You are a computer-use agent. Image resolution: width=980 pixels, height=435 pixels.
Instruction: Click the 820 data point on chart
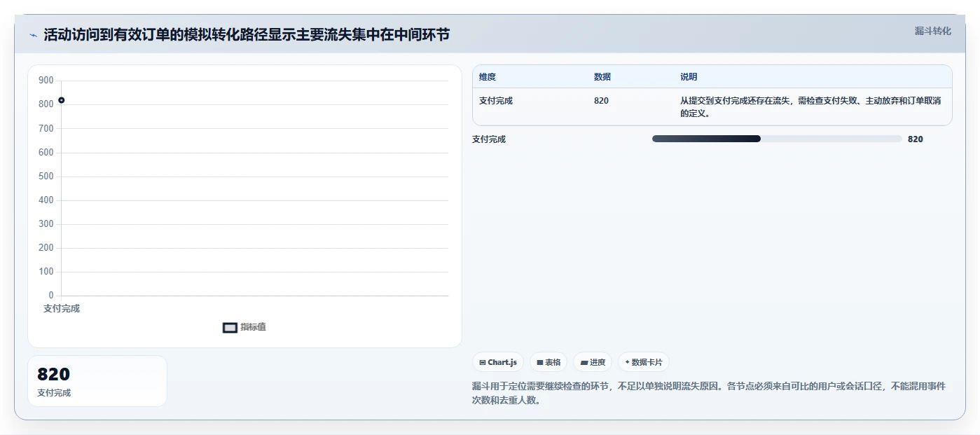click(62, 100)
